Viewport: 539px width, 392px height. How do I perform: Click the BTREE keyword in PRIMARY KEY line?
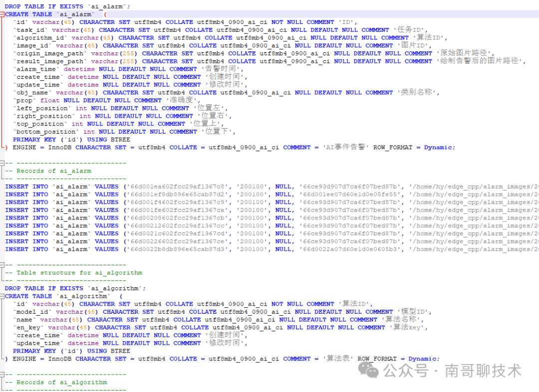pyautogui.click(x=119, y=139)
